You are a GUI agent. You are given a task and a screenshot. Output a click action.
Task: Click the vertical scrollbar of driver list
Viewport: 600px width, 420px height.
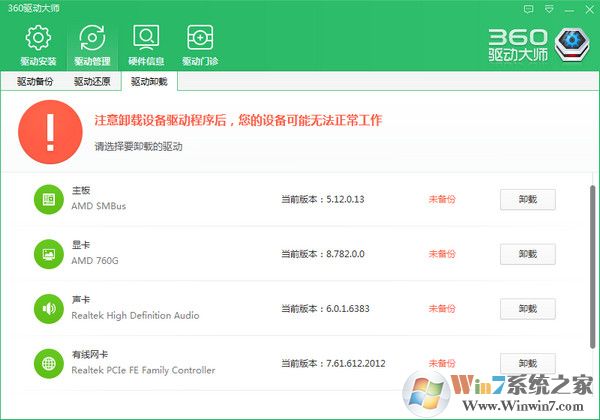click(592, 260)
